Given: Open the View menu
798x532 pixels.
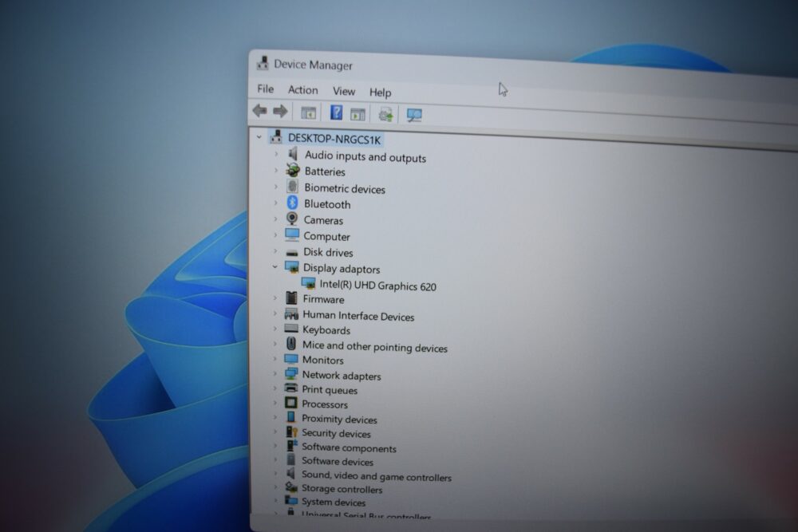Looking at the screenshot, I should [x=343, y=91].
